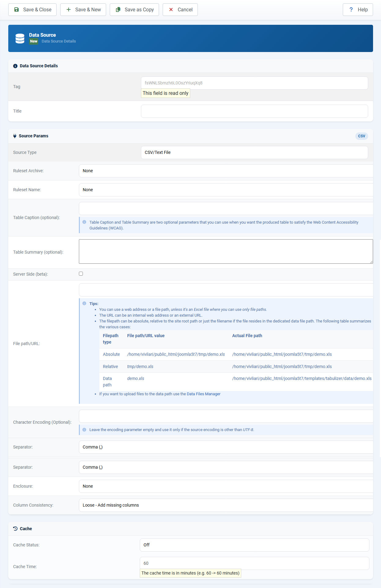Click the info icon beside Tips
This screenshot has width=381, height=588.
84,303
